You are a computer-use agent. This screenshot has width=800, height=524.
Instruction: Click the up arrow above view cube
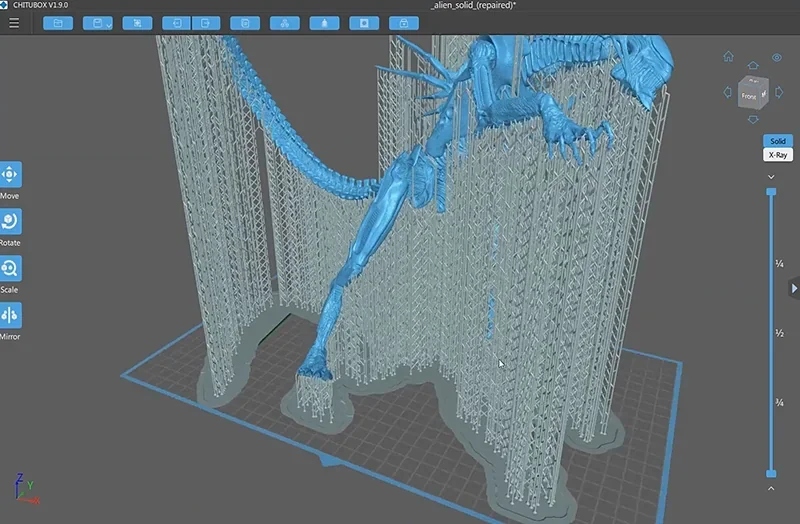click(753, 65)
